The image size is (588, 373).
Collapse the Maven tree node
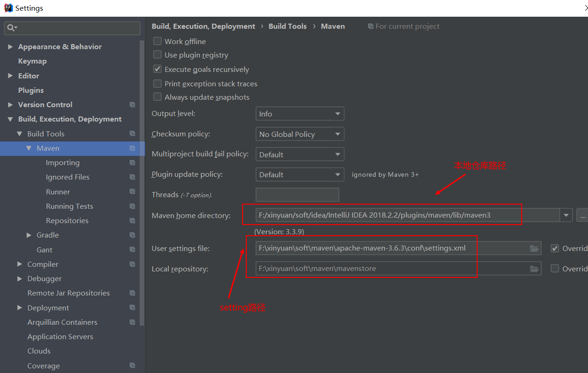coord(29,148)
